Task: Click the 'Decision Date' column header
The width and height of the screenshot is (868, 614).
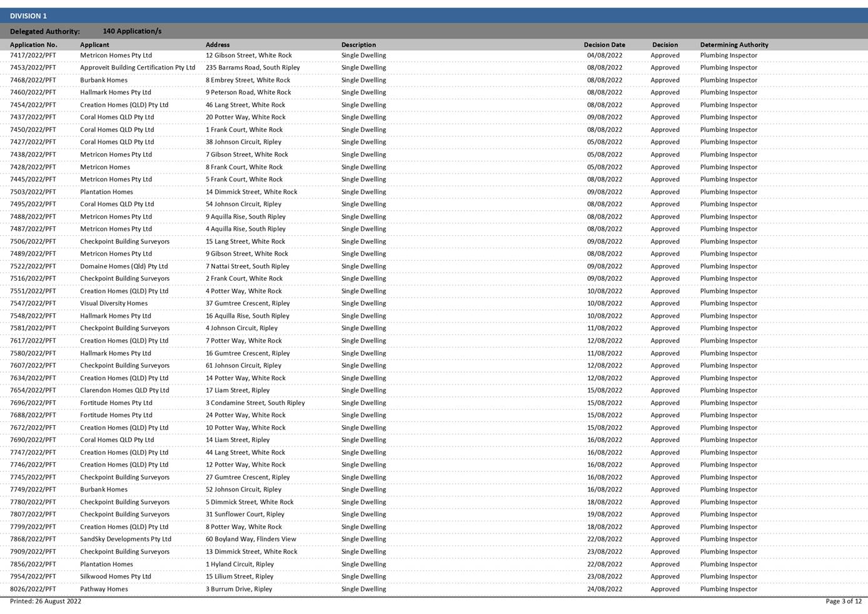Action: (604, 45)
